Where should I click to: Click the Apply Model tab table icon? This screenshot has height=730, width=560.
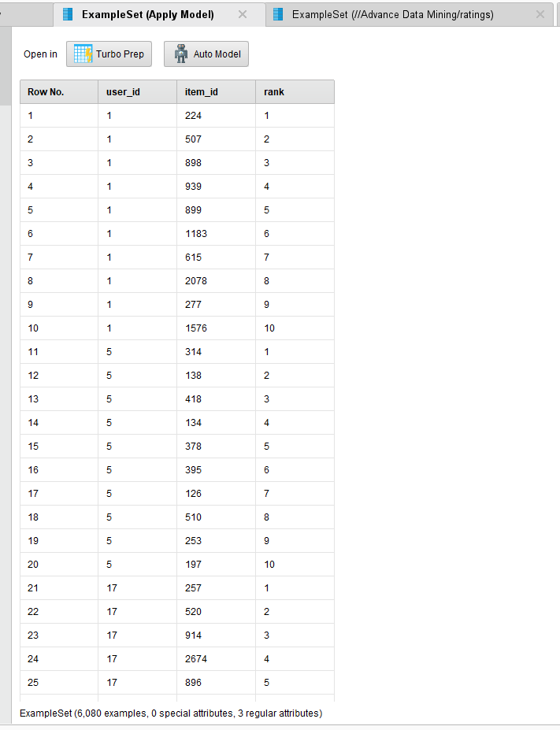click(x=68, y=14)
